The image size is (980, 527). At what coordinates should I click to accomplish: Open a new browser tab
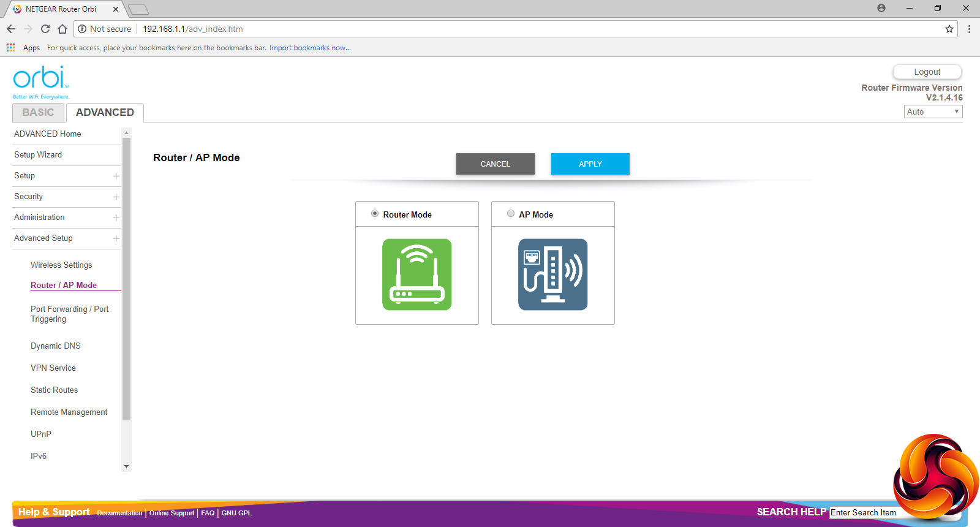click(x=138, y=9)
